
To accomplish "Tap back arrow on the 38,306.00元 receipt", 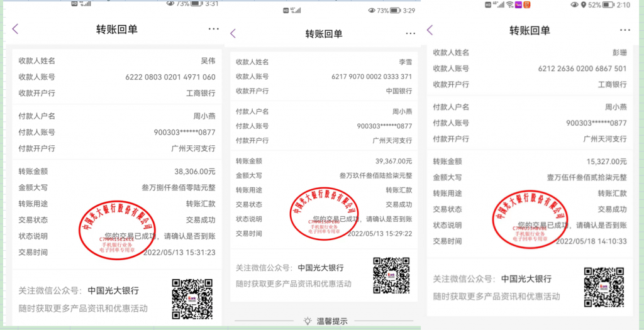I will [16, 29].
